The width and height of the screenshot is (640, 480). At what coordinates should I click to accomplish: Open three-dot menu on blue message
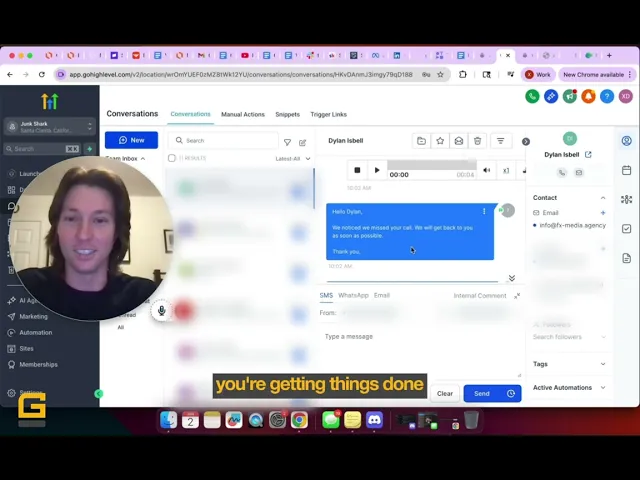(484, 211)
